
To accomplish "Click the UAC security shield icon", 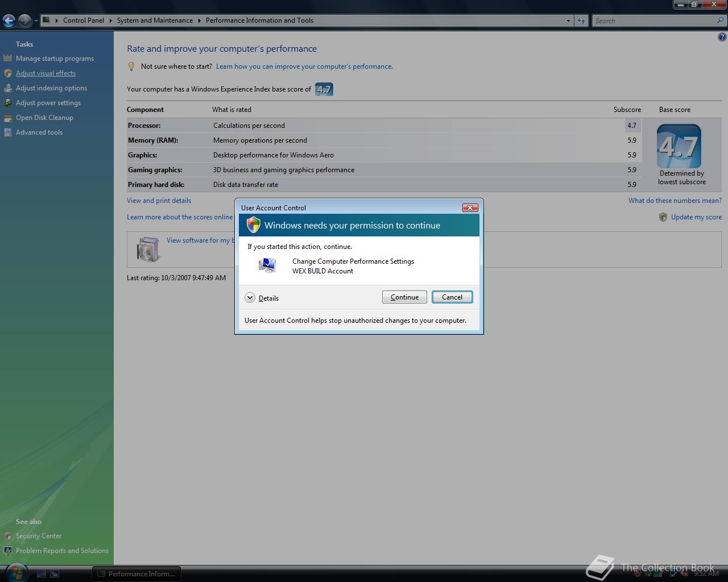I will tap(253, 225).
